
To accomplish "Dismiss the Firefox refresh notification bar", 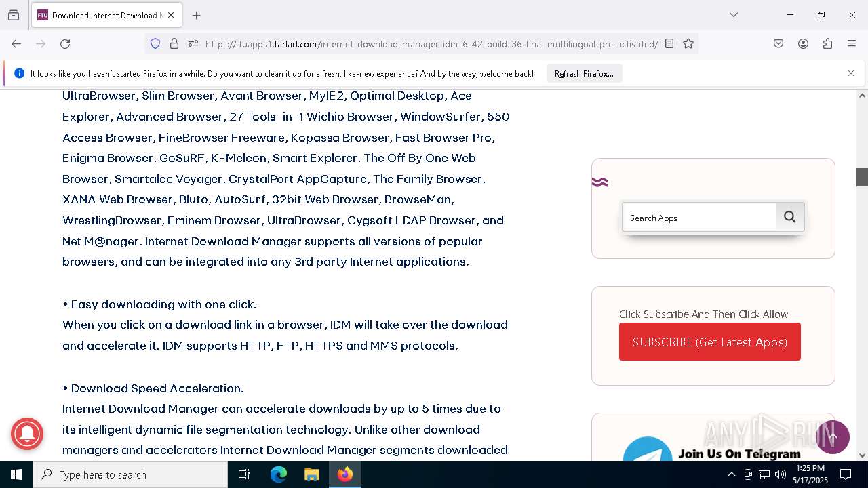I will [x=851, y=73].
